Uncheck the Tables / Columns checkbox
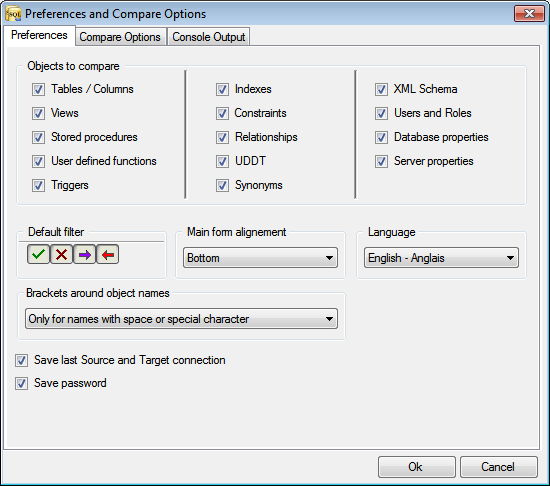The height and width of the screenshot is (486, 550). (38, 89)
